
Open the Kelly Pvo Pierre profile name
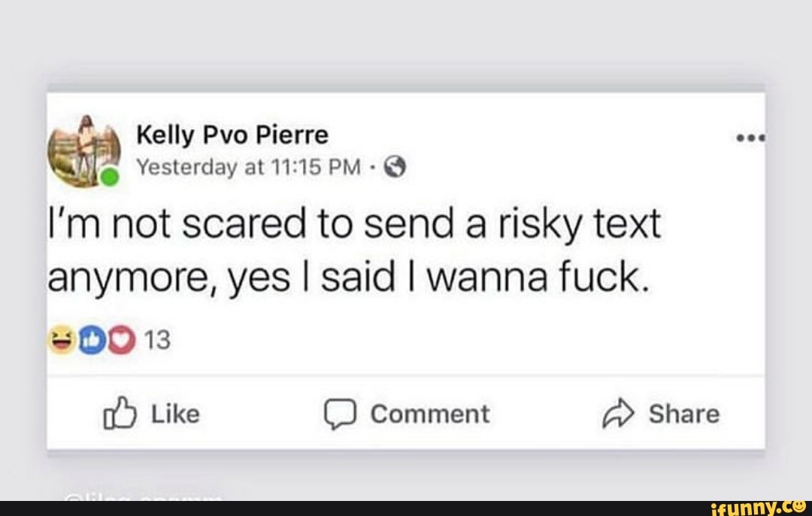232,136
